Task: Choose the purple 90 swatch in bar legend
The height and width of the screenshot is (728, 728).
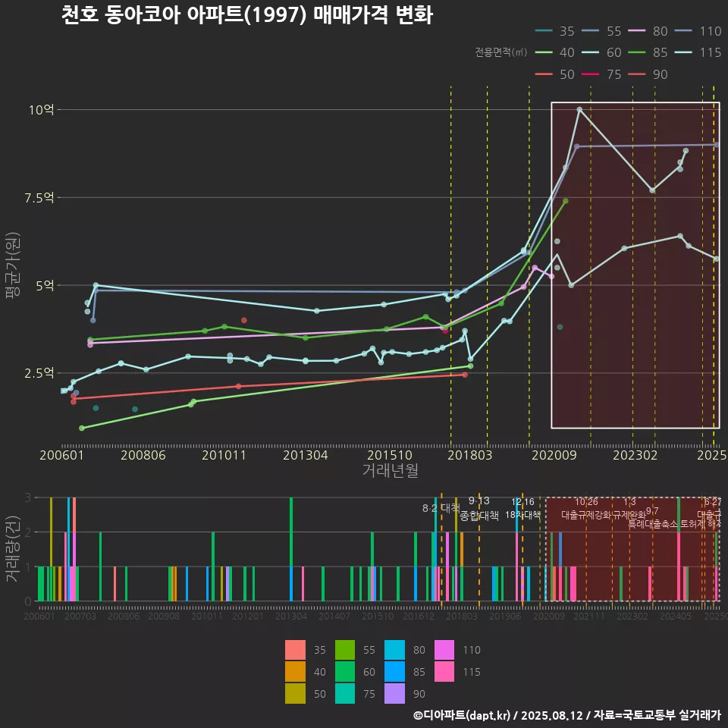Action: click(394, 693)
